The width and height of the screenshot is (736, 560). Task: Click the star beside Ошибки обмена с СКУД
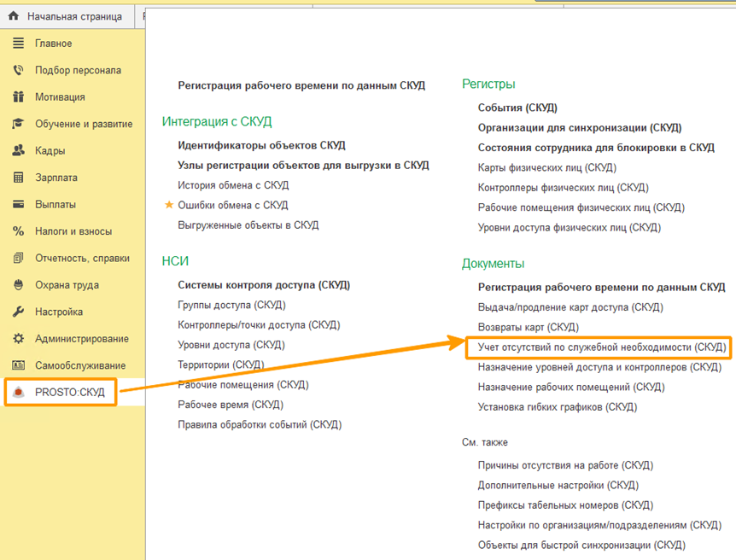coord(168,205)
